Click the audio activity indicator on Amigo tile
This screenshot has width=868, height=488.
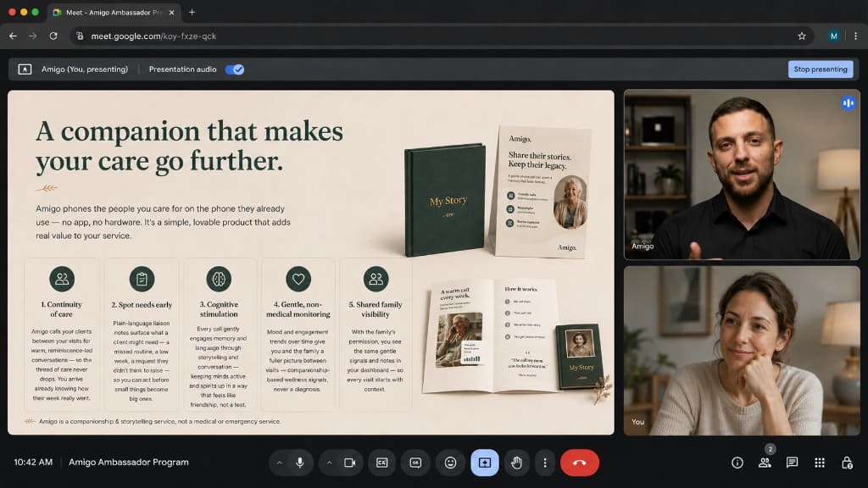[x=848, y=103]
